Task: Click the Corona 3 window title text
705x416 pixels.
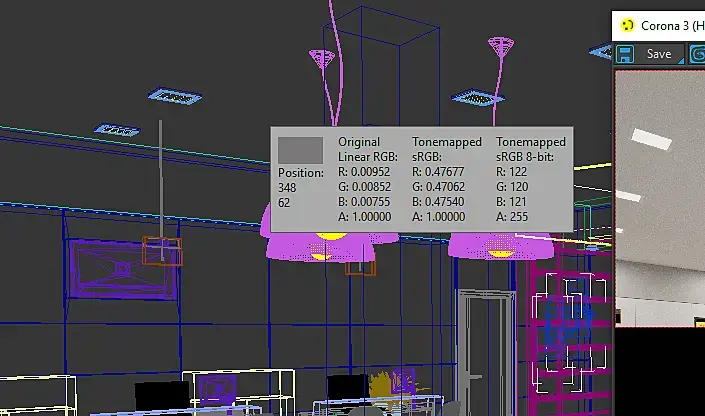Action: [673, 26]
